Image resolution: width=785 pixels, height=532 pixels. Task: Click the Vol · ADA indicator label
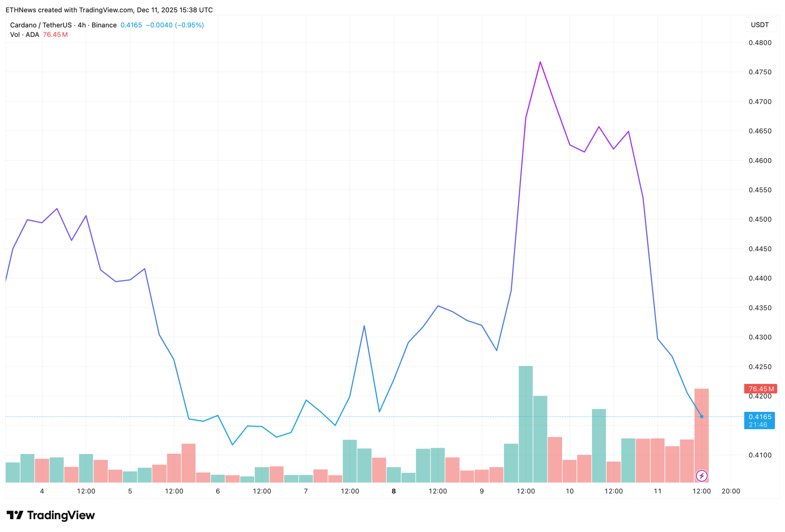(x=24, y=35)
